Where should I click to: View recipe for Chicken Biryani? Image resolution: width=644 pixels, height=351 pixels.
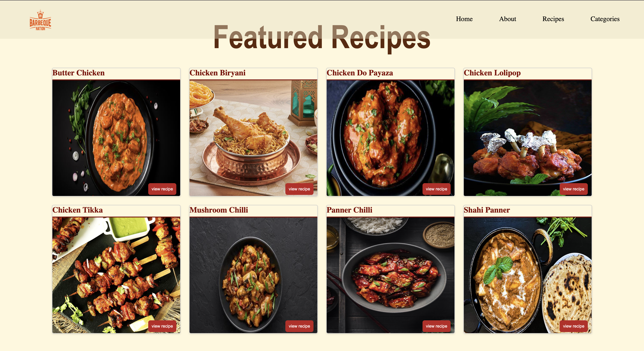pyautogui.click(x=299, y=189)
